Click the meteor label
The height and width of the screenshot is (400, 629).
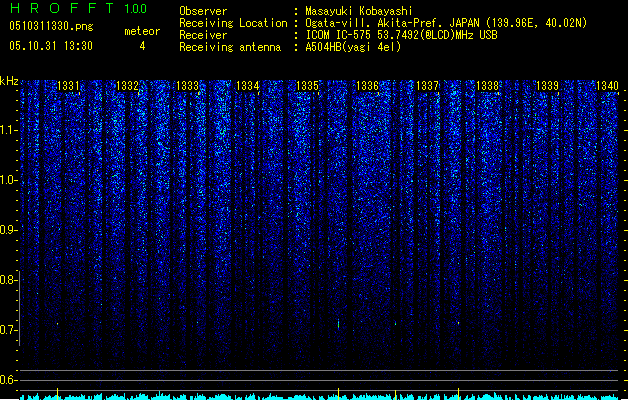click(x=142, y=31)
